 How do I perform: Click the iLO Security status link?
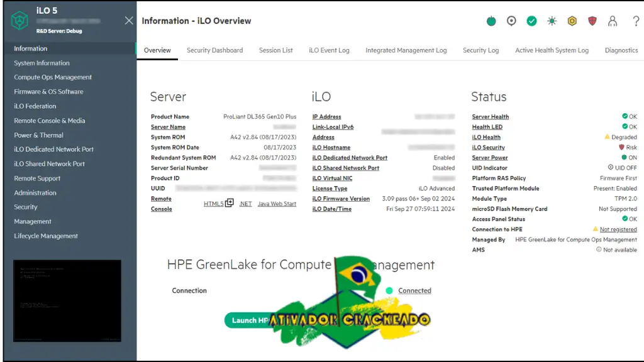(x=488, y=147)
